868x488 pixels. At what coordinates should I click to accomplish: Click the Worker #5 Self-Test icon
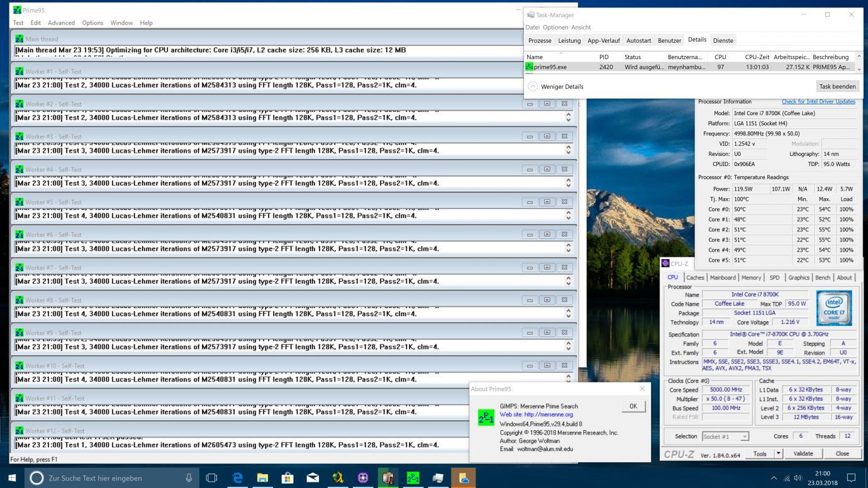[19, 202]
